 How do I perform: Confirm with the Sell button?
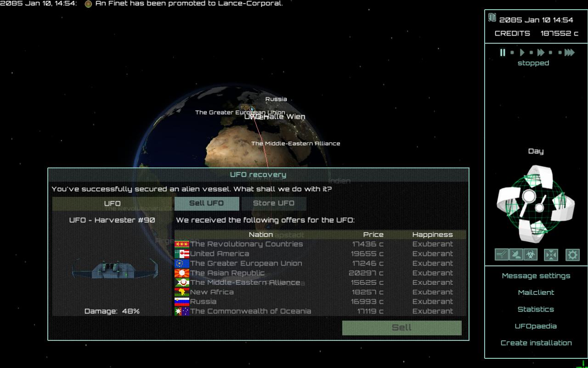[x=402, y=328]
